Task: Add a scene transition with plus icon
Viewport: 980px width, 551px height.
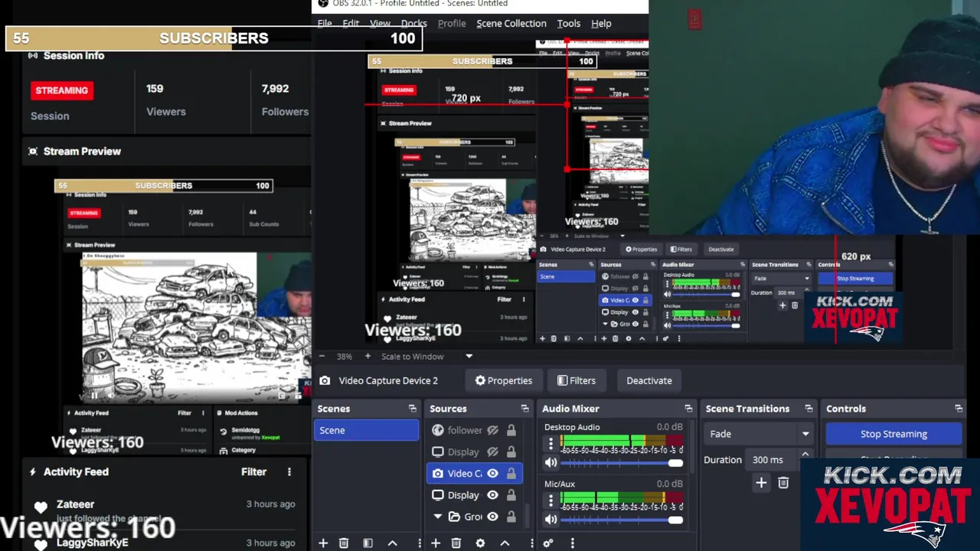Action: [x=761, y=482]
